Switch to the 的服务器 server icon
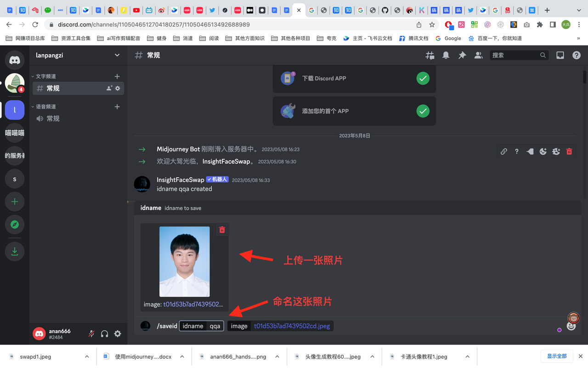 pyautogui.click(x=15, y=155)
